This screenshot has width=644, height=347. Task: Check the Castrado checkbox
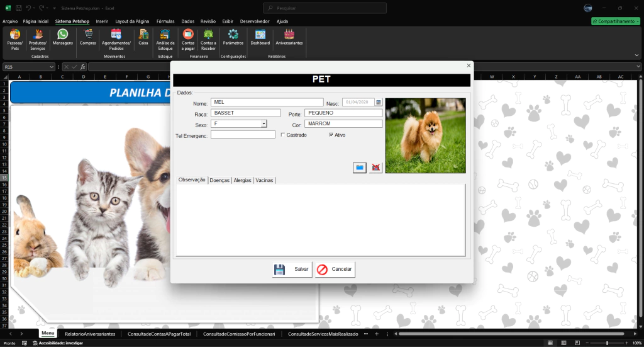pyautogui.click(x=283, y=135)
